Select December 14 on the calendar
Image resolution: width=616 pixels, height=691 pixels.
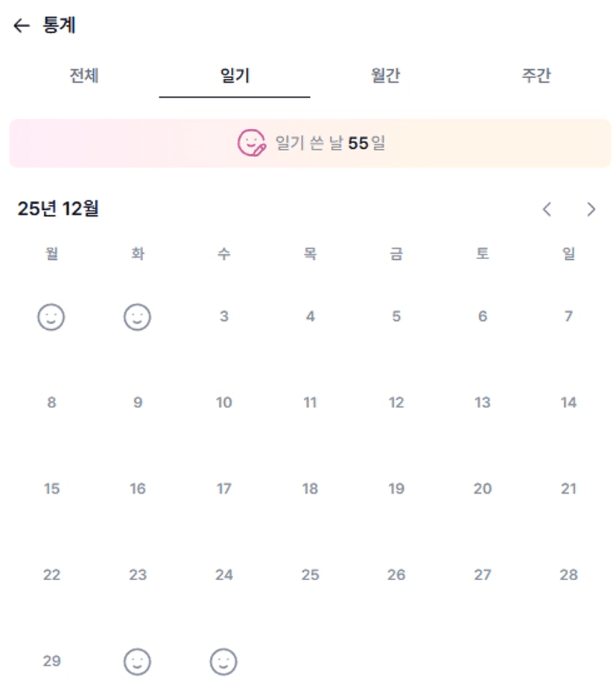(568, 403)
